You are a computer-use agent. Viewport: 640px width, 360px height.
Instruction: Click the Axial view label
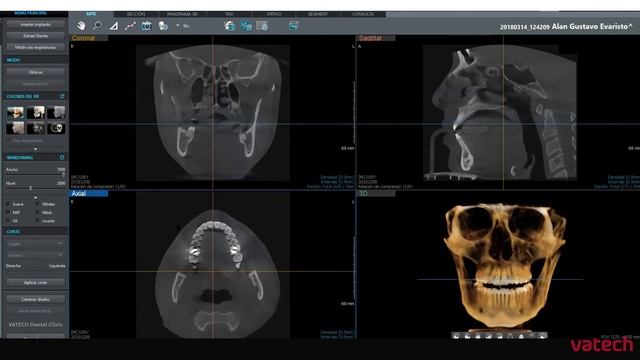[x=78, y=193]
